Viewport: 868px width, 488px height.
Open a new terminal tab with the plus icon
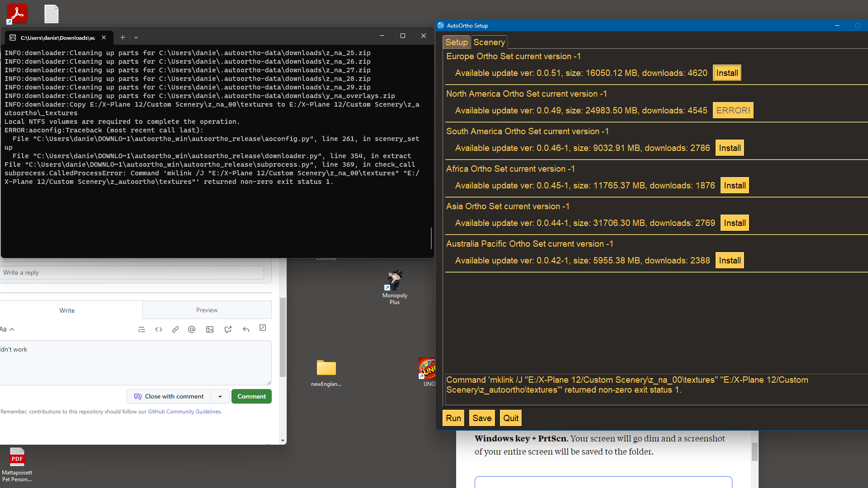(x=123, y=37)
